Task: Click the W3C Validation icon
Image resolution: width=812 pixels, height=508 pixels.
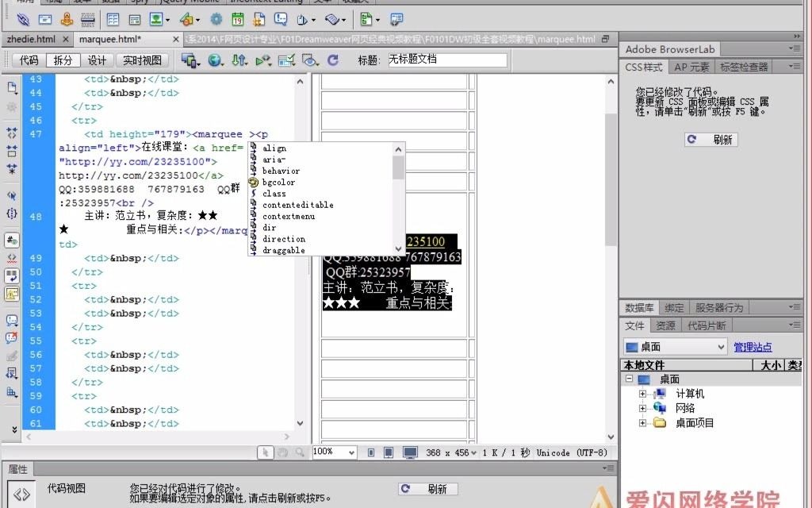Action: pos(262,60)
